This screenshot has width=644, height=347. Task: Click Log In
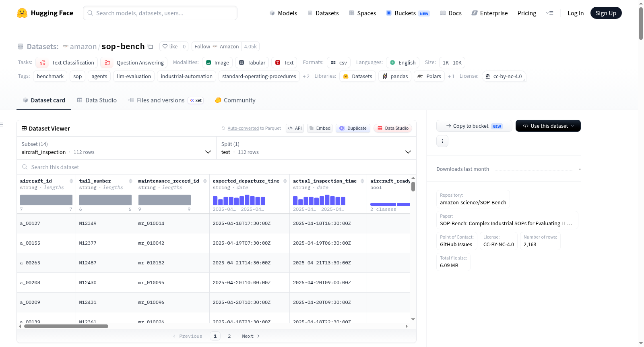click(576, 13)
